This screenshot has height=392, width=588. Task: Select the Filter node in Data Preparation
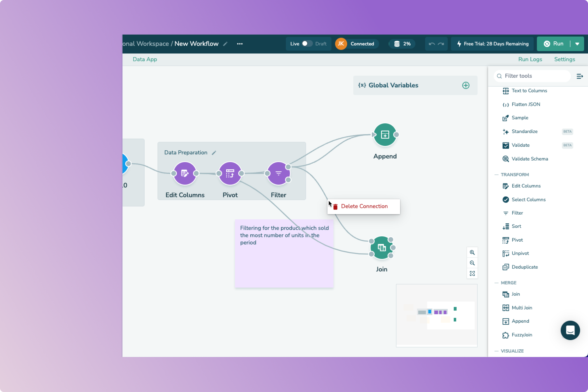pos(278,173)
